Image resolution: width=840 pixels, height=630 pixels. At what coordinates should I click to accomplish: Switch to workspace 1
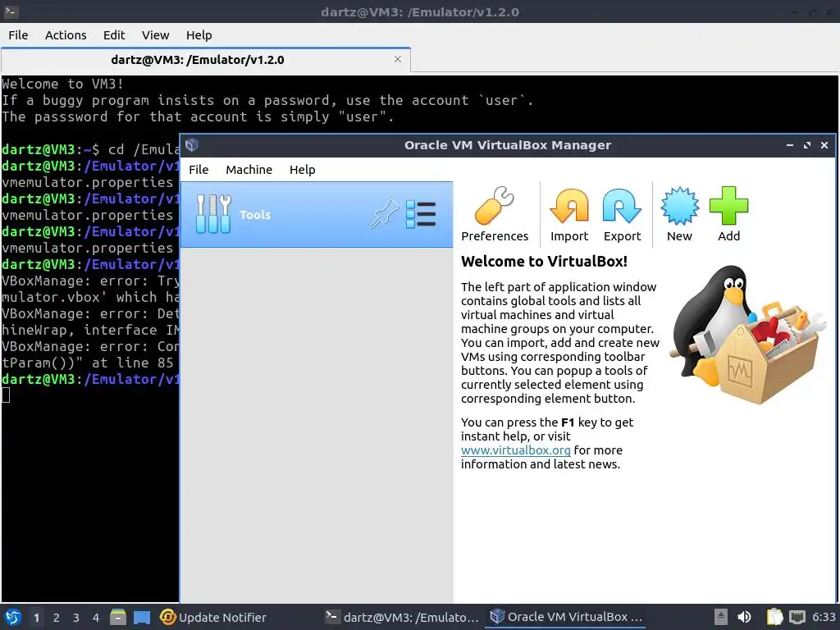click(x=36, y=618)
